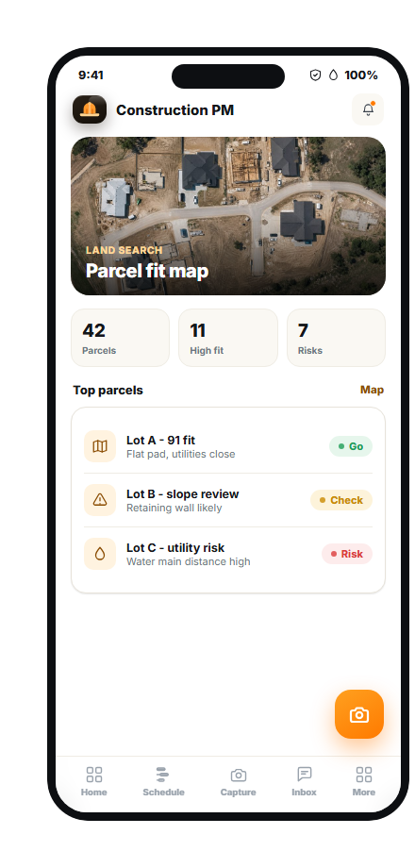Tap the droplet icon in status bar

point(333,75)
